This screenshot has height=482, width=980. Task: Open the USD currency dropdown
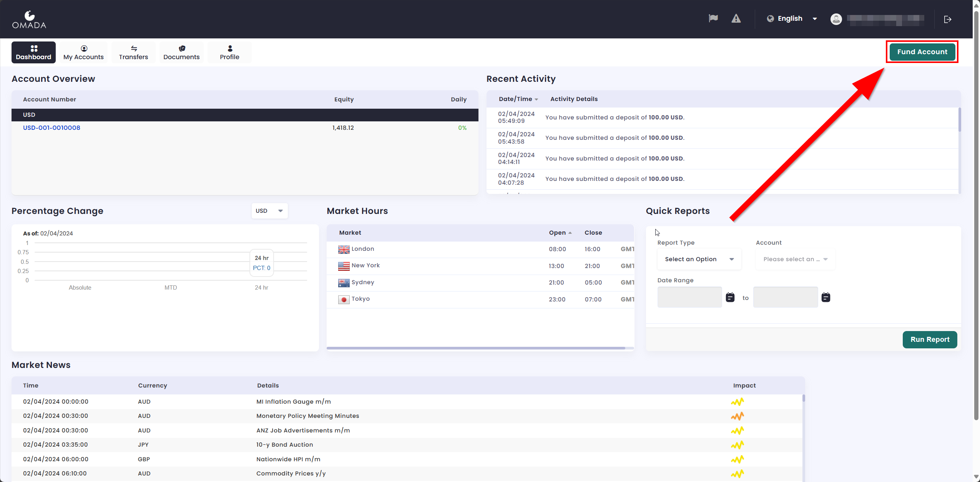tap(269, 211)
